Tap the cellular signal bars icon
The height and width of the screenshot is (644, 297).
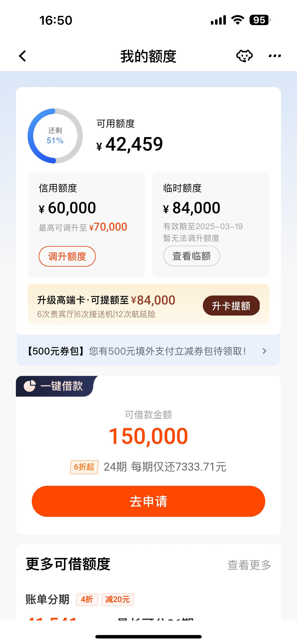(218, 20)
